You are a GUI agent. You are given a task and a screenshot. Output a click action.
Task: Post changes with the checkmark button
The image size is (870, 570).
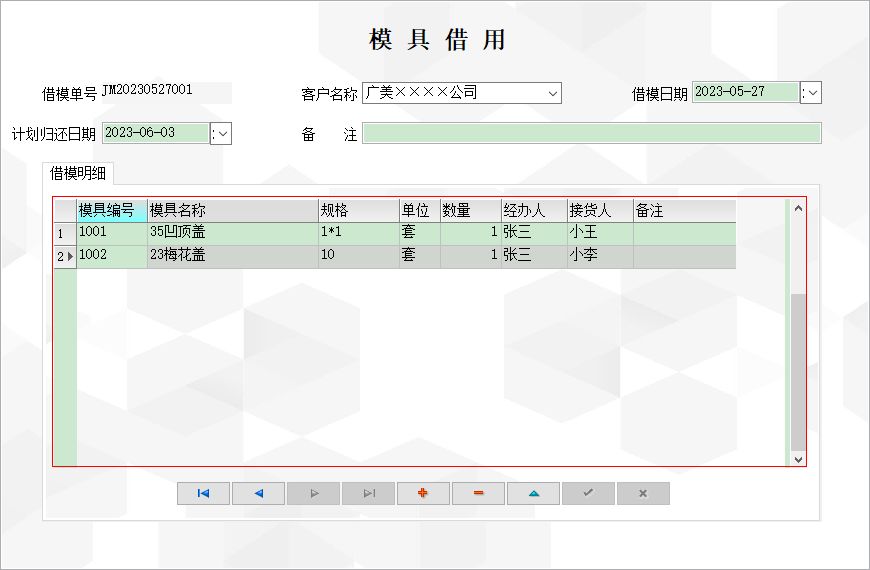[x=588, y=493]
